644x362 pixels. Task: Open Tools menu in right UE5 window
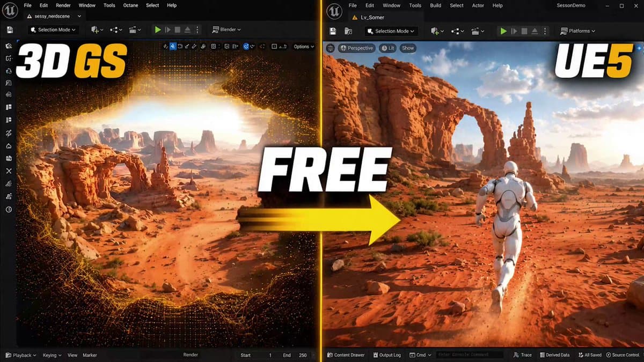[x=415, y=5]
